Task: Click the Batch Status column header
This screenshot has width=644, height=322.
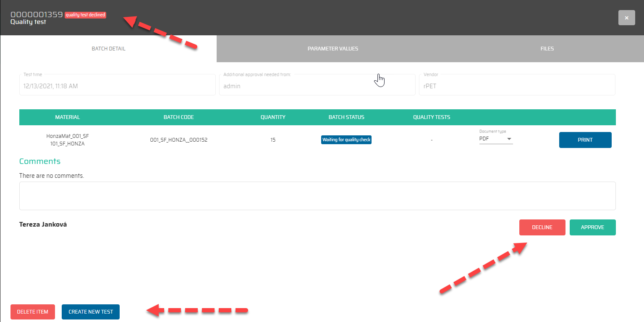Action: point(346,117)
